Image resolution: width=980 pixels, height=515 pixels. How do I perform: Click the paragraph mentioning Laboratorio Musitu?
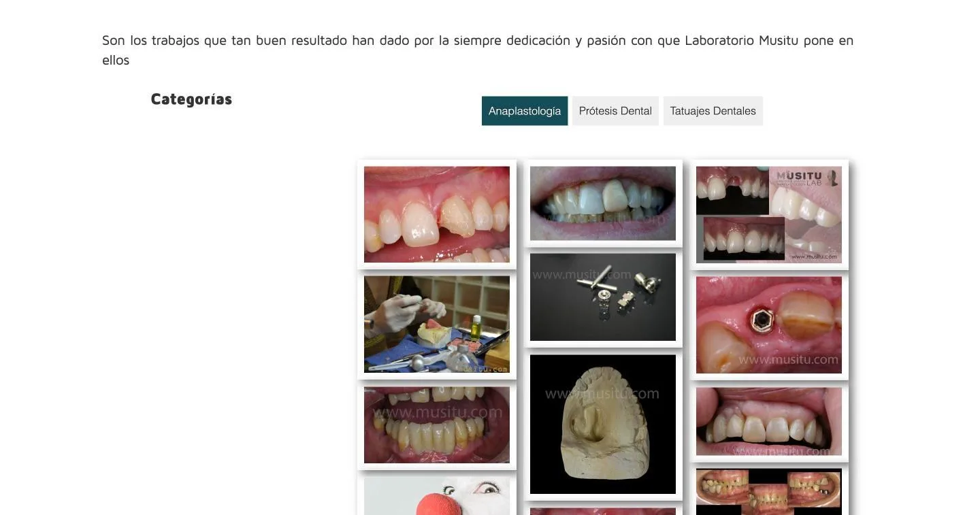(x=478, y=50)
